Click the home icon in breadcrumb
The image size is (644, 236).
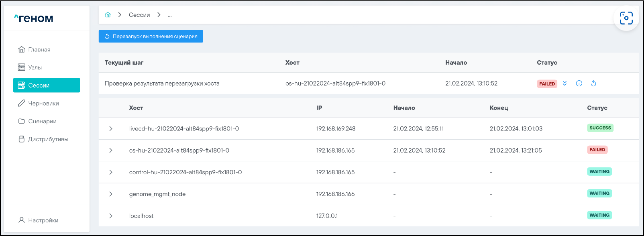click(108, 15)
